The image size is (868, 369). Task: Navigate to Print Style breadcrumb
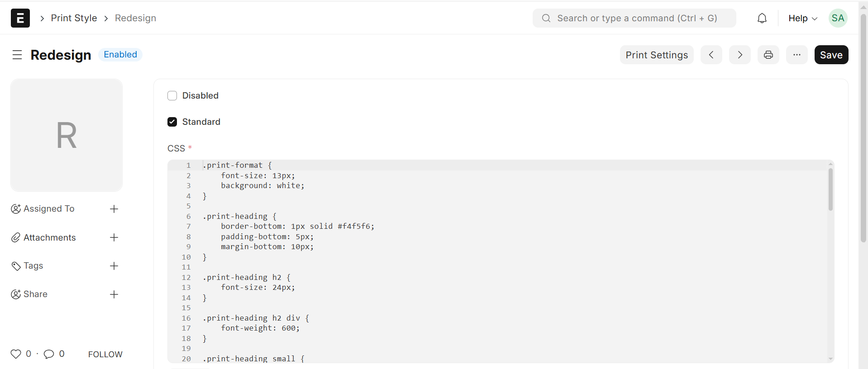tap(74, 18)
